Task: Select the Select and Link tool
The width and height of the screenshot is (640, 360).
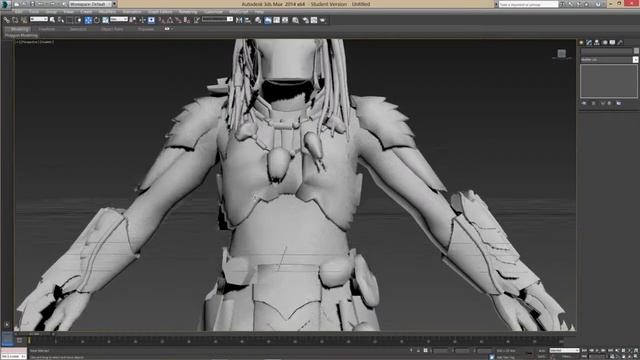Action: [x=6, y=20]
